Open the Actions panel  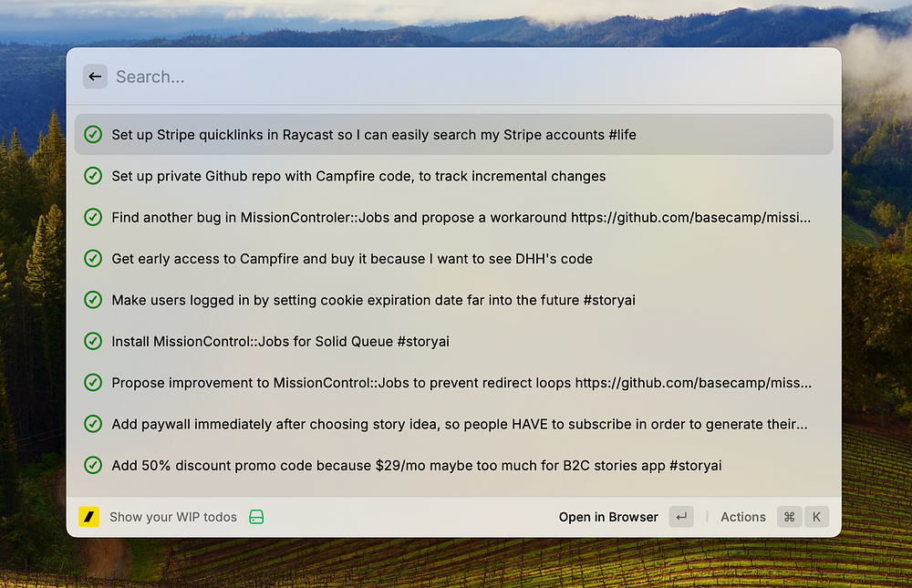(742, 517)
